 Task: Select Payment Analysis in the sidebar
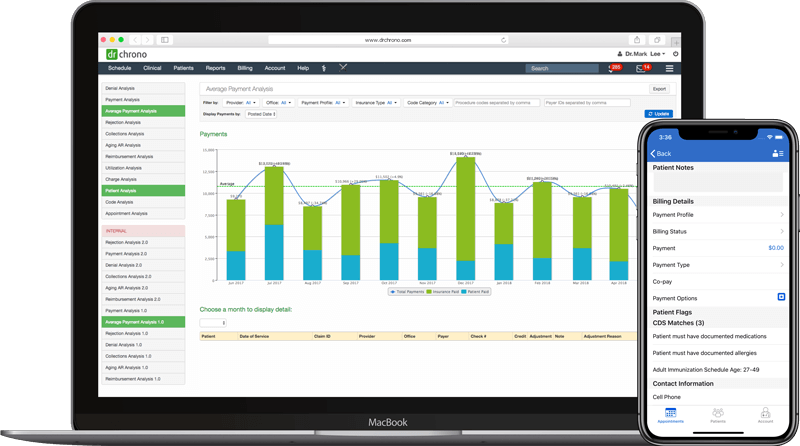click(143, 100)
